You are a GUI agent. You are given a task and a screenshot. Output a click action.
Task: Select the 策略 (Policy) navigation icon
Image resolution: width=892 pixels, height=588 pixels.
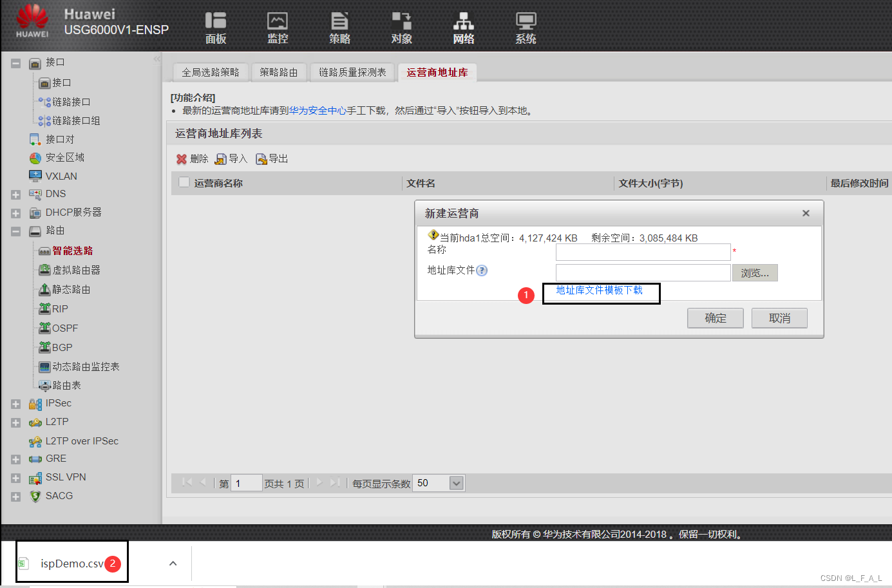tap(339, 27)
